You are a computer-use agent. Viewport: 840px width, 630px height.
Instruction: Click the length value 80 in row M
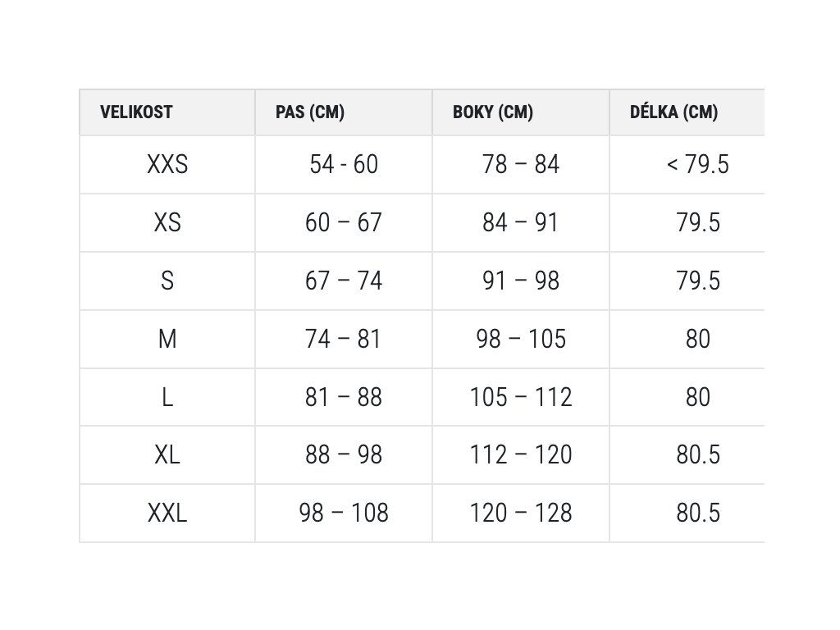point(697,339)
